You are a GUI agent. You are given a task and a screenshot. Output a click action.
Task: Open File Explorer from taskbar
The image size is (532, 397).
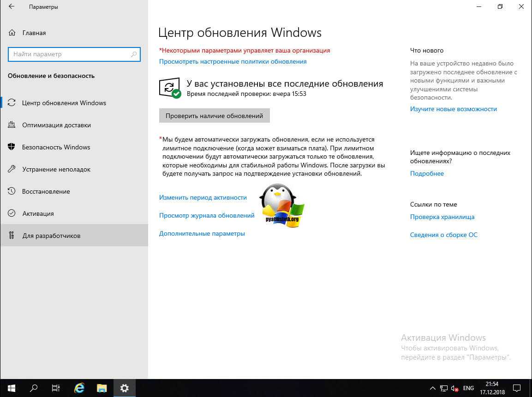tap(102, 388)
